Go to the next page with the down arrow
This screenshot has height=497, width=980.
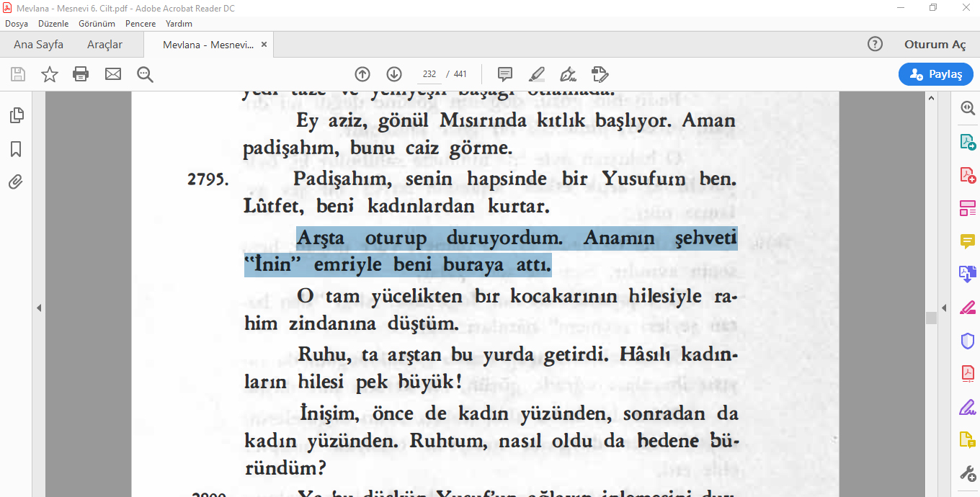[394, 74]
